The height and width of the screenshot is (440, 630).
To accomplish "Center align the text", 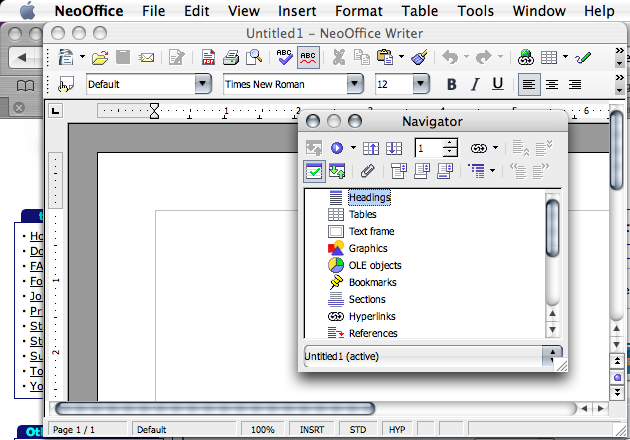I will click(x=552, y=84).
